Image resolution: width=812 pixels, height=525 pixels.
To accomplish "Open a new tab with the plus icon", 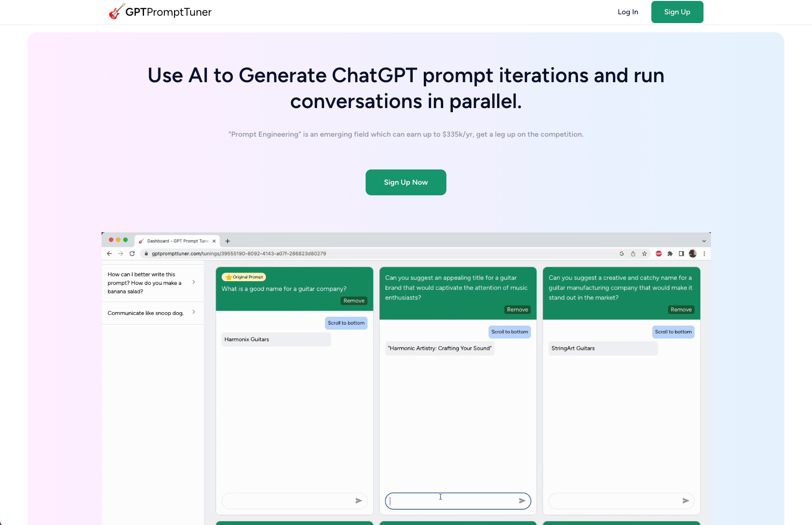I will 228,241.
